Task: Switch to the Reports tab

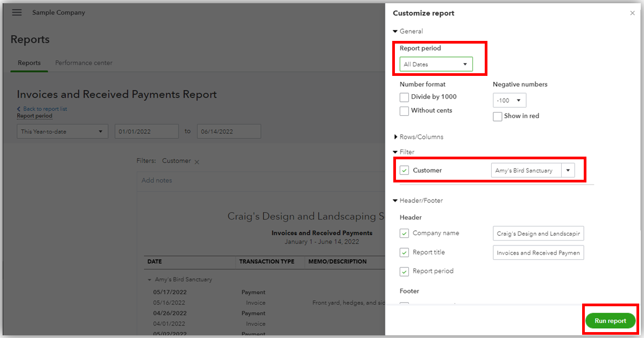Action: (29, 63)
